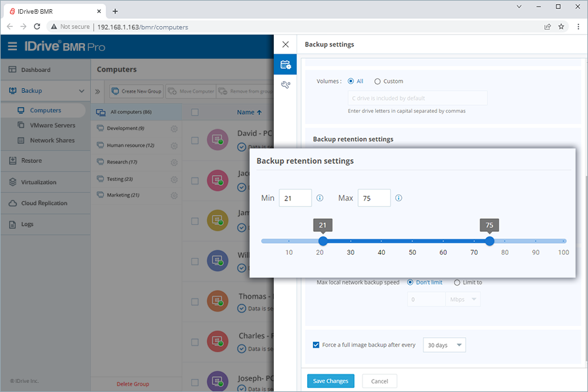
Task: Open the 30 days interval dropdown
Action: pos(444,345)
